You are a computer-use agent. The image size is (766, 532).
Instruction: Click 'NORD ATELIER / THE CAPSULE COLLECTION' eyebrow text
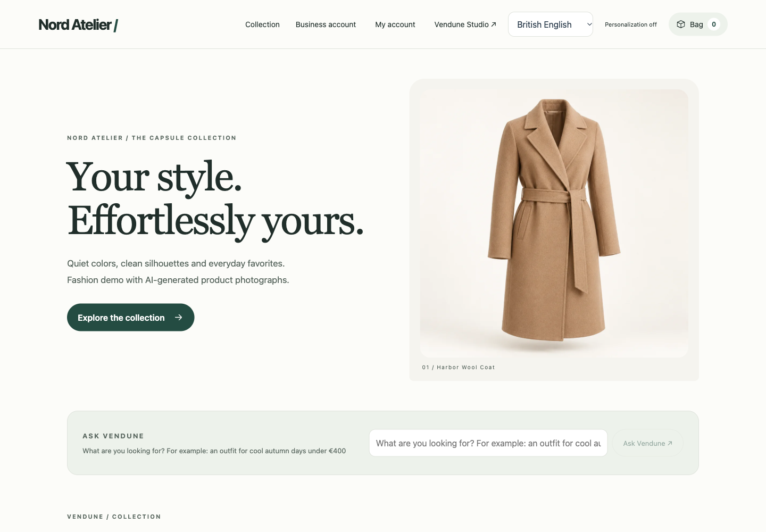(x=152, y=138)
